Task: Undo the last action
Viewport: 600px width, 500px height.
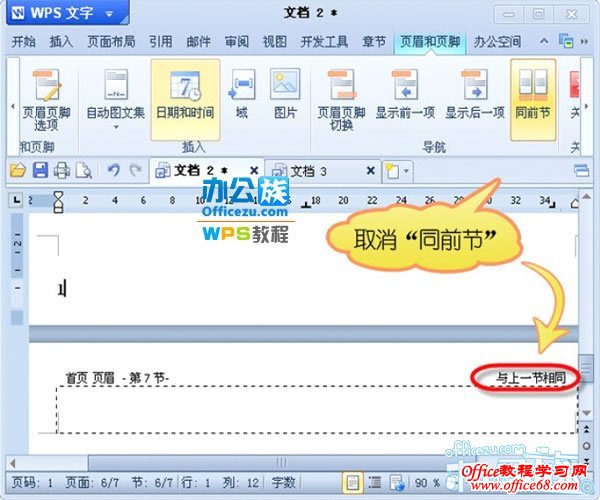Action: (114, 170)
